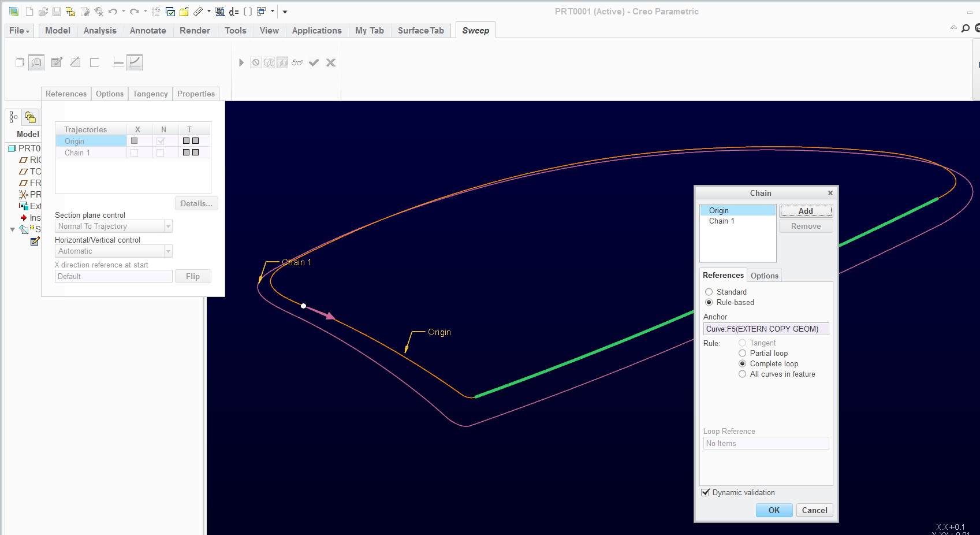Open the Redo history dropdown arrow
The height and width of the screenshot is (535, 980).
145,12
